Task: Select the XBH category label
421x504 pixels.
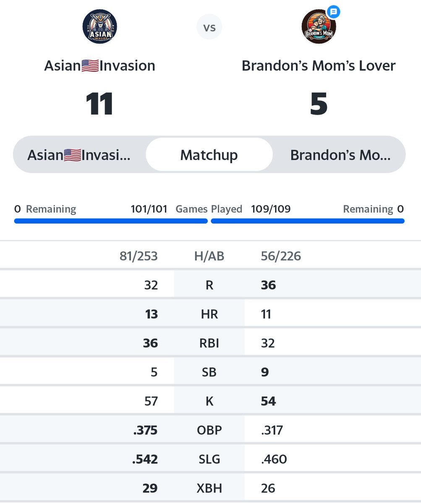Action: pyautogui.click(x=209, y=488)
